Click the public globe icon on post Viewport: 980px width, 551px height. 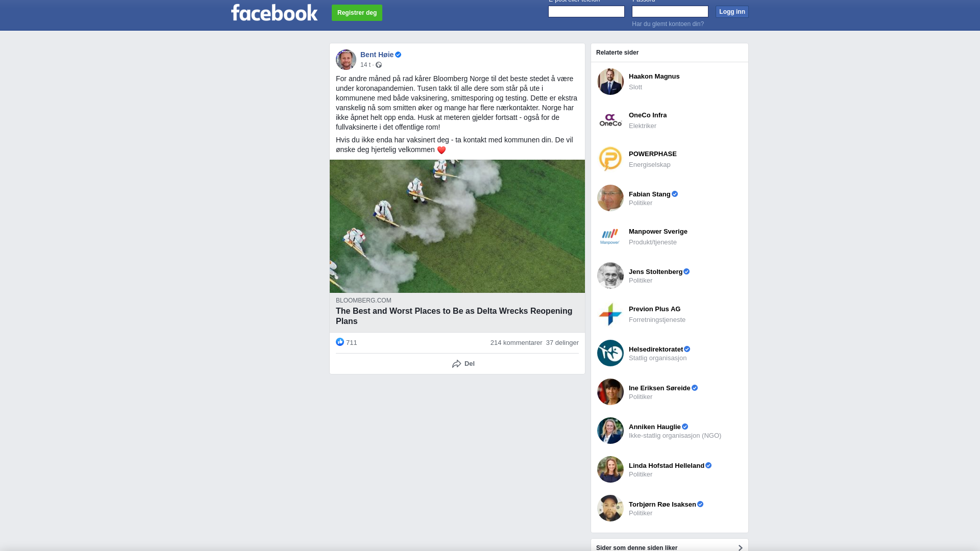coord(379,65)
